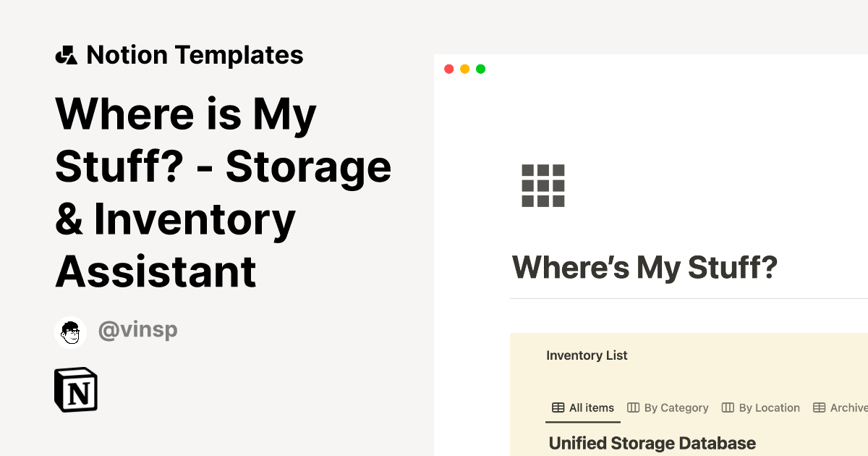Click the Where's My Stuff? page title
This screenshot has width=868, height=456.
644,267
